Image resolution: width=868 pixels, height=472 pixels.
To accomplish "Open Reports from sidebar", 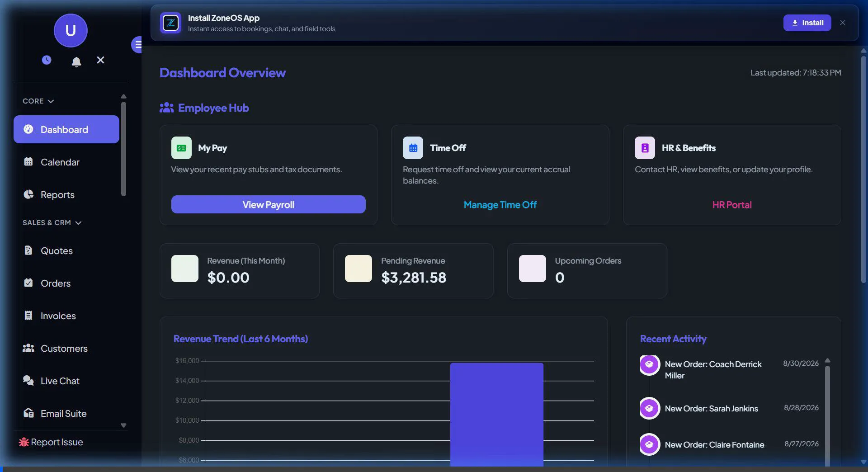I will pyautogui.click(x=66, y=194).
